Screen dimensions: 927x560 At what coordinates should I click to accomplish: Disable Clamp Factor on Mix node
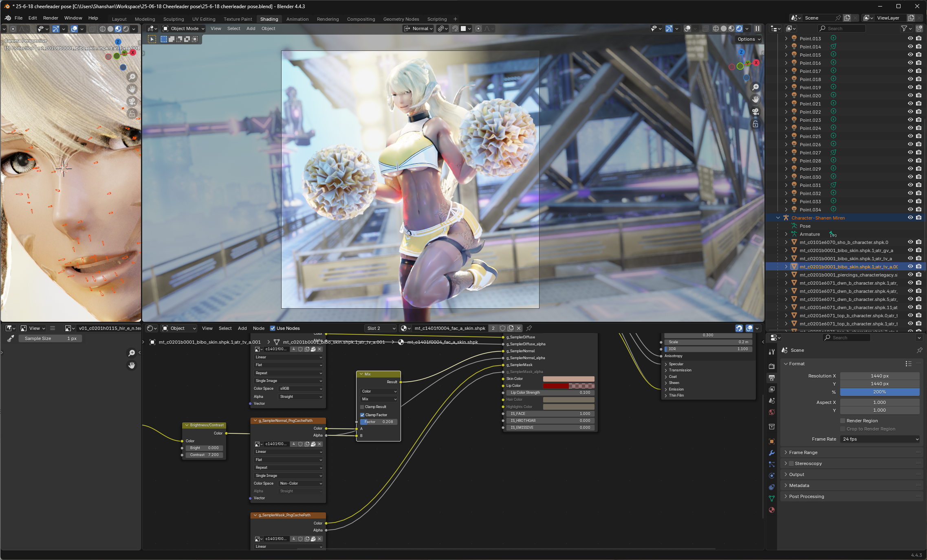pyautogui.click(x=362, y=415)
